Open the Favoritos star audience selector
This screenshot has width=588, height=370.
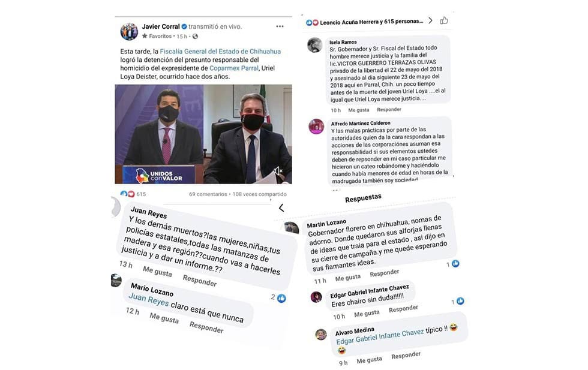(157, 37)
